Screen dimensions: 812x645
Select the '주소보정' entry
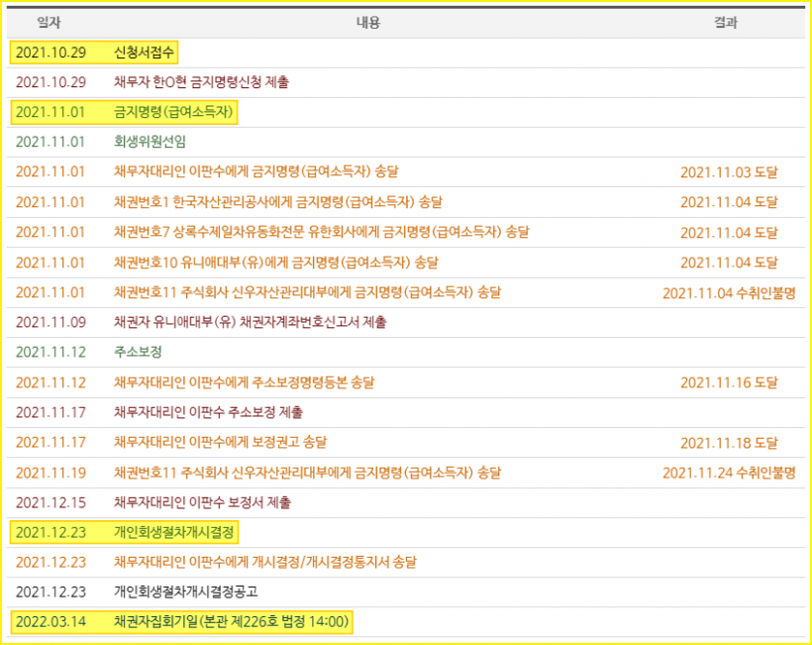138,352
